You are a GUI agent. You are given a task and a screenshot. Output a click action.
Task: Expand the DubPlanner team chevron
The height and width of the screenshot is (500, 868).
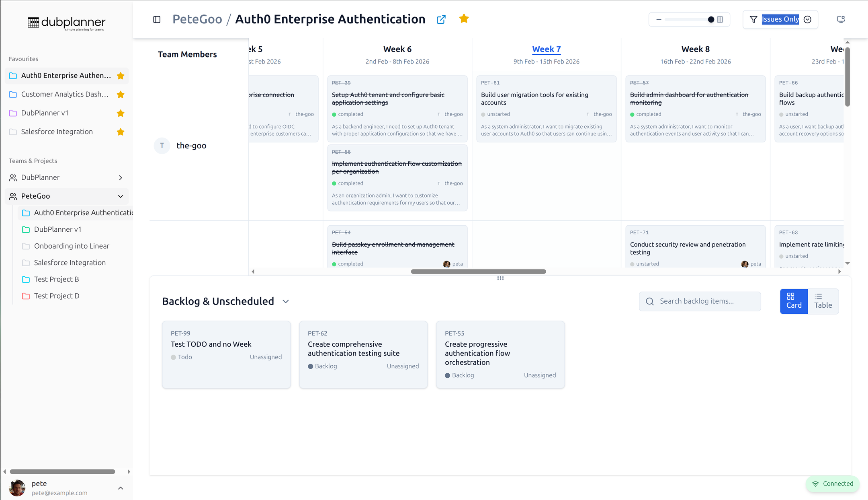[121, 177]
